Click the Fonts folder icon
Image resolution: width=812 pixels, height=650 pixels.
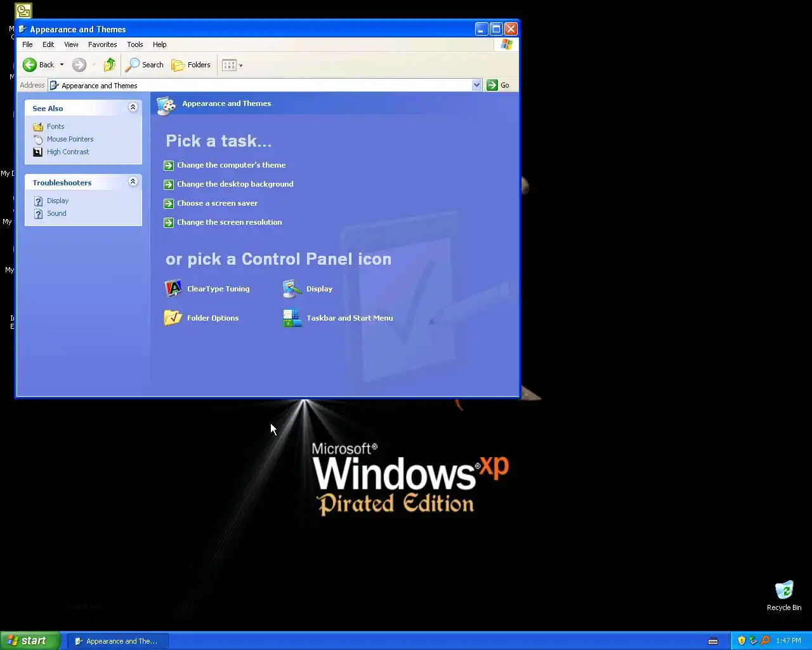(38, 126)
